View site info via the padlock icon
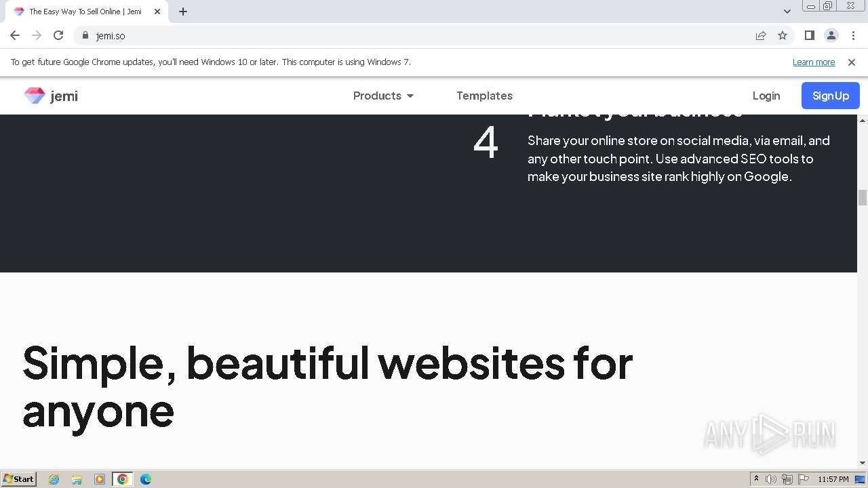Viewport: 868px width, 488px height. pyautogui.click(x=85, y=35)
